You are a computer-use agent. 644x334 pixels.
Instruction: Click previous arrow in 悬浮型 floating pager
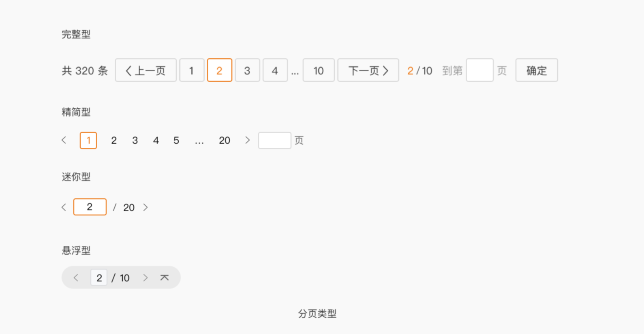(76, 278)
